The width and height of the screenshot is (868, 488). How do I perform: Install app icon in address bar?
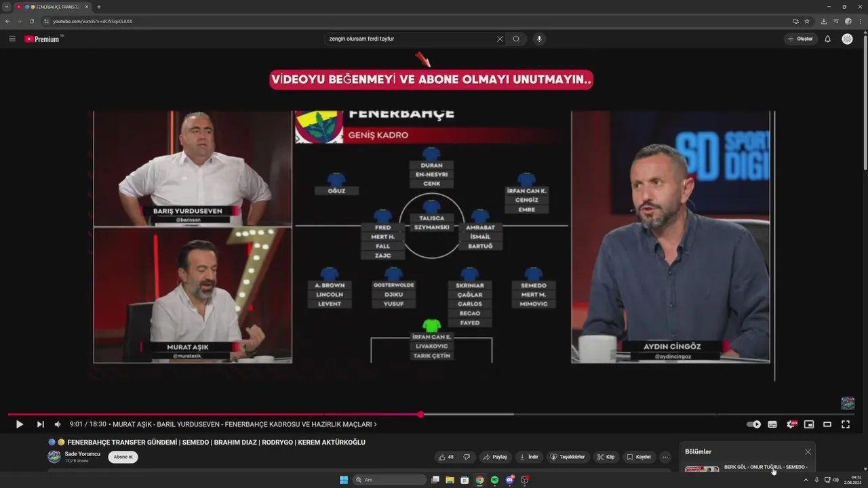(x=795, y=21)
